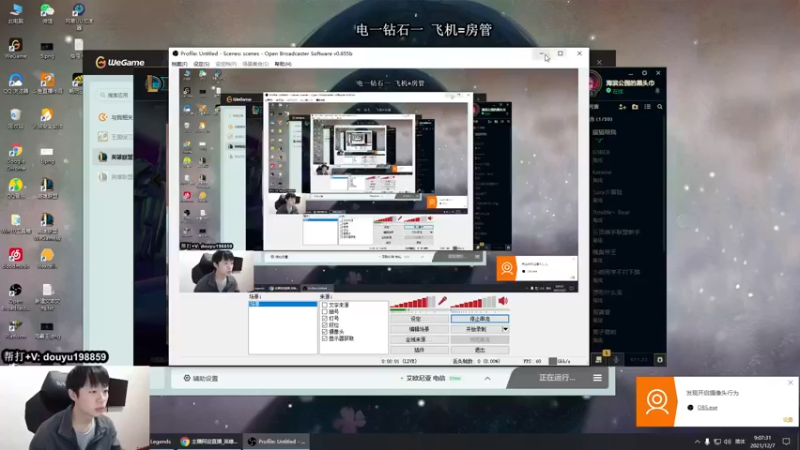The width and height of the screenshot is (800, 450).
Task: Select highlighted scene in 场景 list
Action: pos(283,304)
